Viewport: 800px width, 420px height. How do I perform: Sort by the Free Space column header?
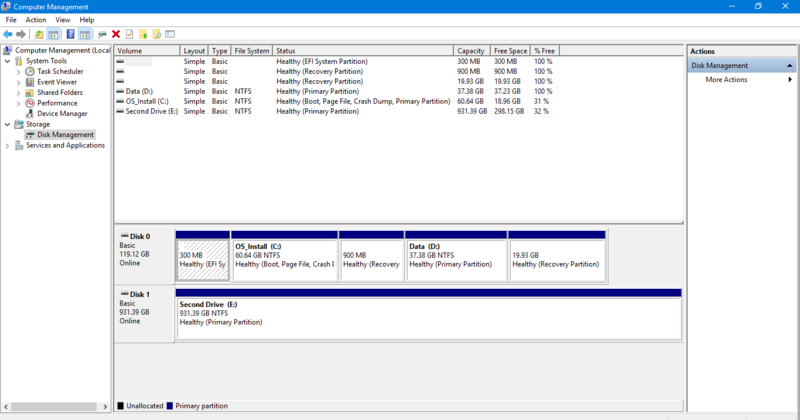tap(511, 51)
